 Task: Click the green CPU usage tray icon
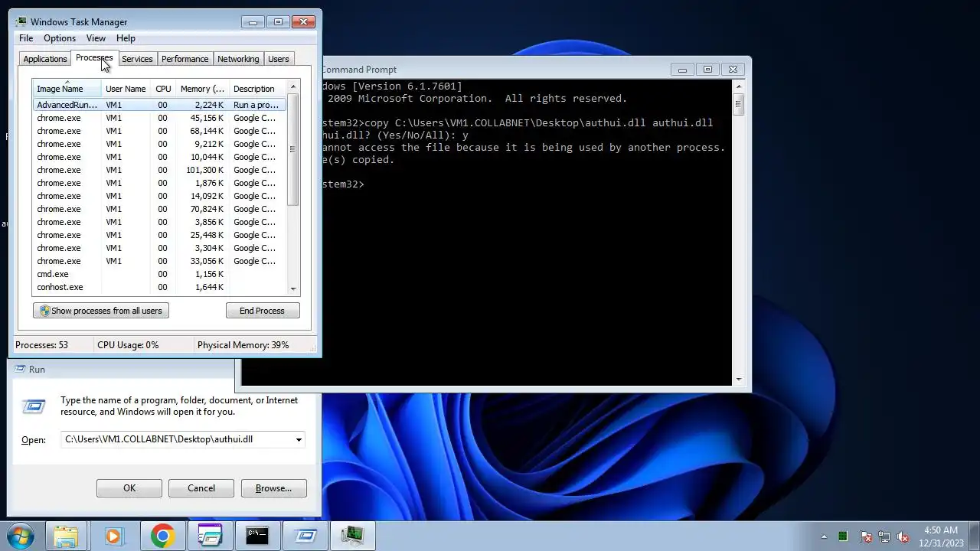pos(843,536)
